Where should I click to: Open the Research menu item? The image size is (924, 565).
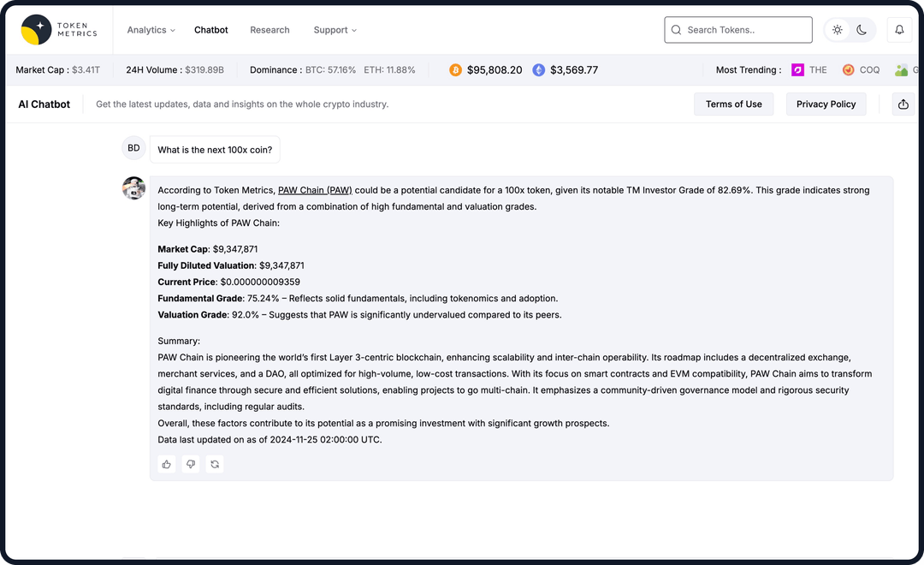pos(269,30)
